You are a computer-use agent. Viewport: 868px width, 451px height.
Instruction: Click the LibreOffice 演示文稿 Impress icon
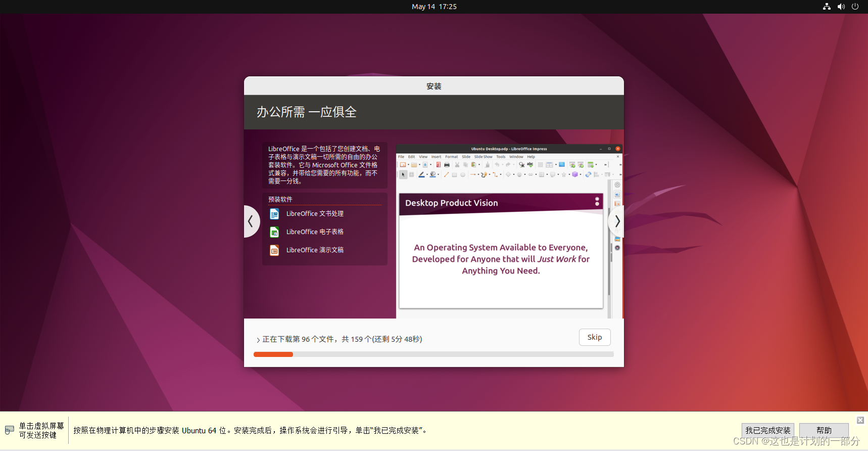pos(274,250)
